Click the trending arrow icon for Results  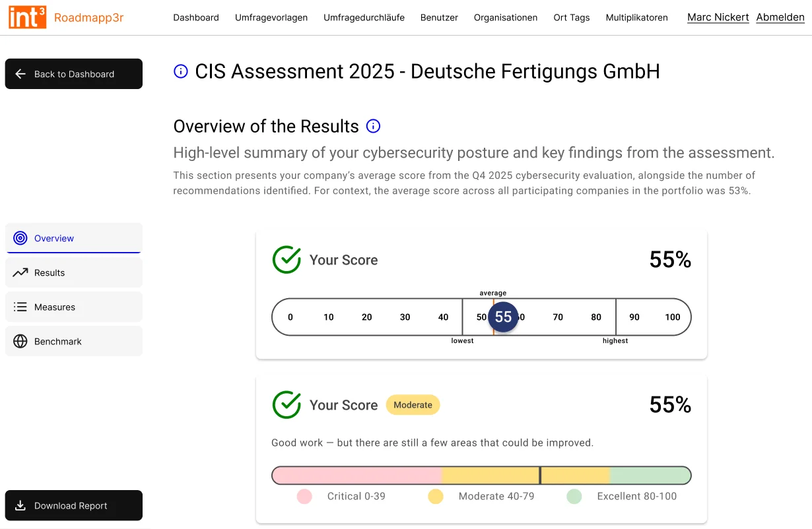pyautogui.click(x=20, y=272)
